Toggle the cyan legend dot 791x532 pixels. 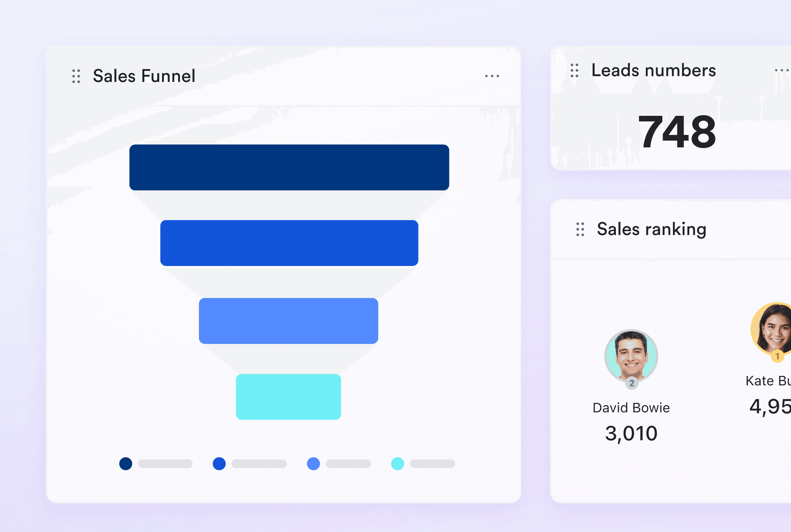[397, 464]
